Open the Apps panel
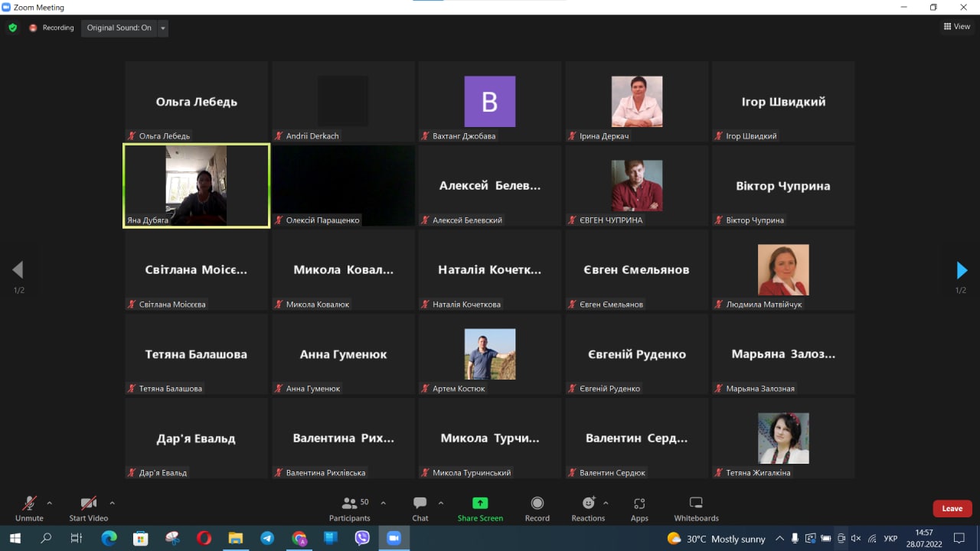 (x=639, y=508)
